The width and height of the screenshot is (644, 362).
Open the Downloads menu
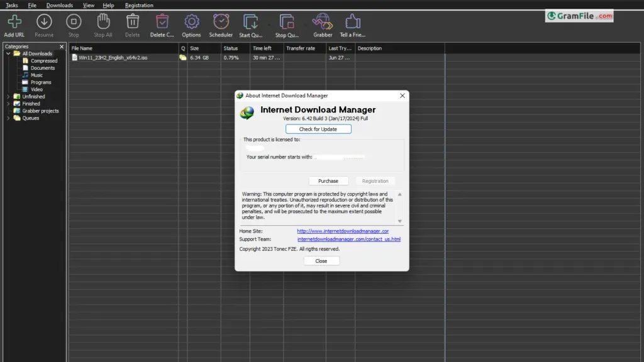pyautogui.click(x=60, y=5)
